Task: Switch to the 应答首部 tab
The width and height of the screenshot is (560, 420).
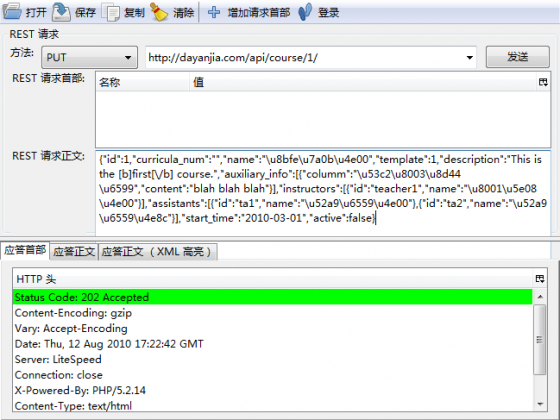Action: click(x=25, y=250)
